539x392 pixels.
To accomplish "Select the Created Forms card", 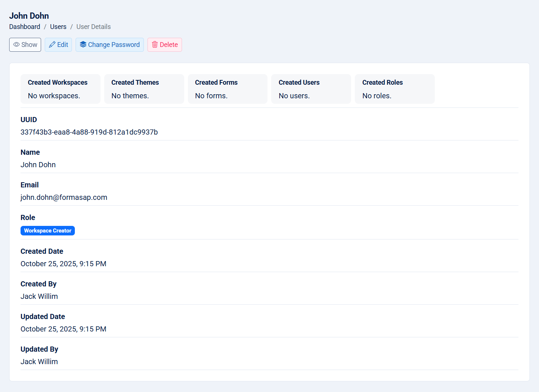I will point(227,89).
